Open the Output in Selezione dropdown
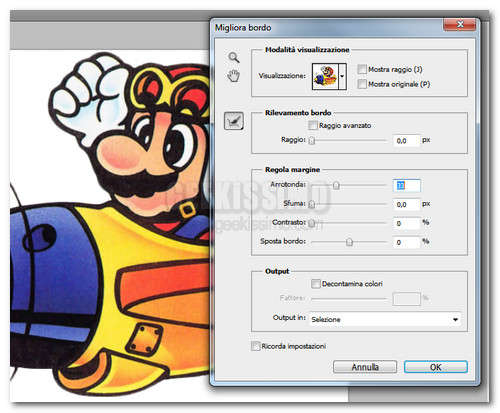The width and height of the screenshot is (500, 413). pos(385,319)
